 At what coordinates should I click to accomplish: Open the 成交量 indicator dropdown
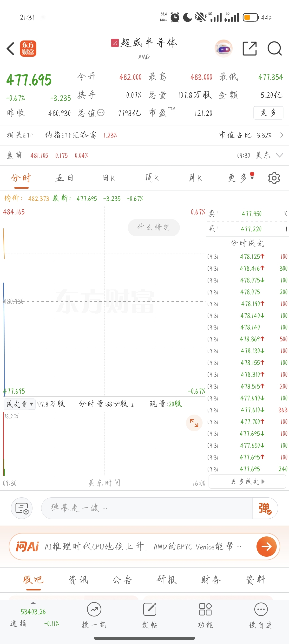coord(20,404)
